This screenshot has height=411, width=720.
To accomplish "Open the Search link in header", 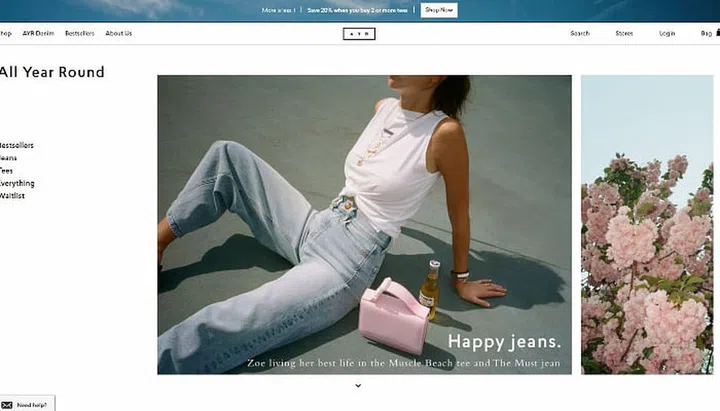I will (x=580, y=33).
